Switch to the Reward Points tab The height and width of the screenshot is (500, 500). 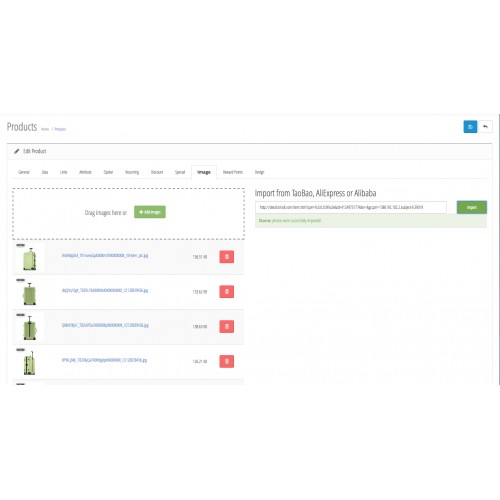tap(233, 172)
